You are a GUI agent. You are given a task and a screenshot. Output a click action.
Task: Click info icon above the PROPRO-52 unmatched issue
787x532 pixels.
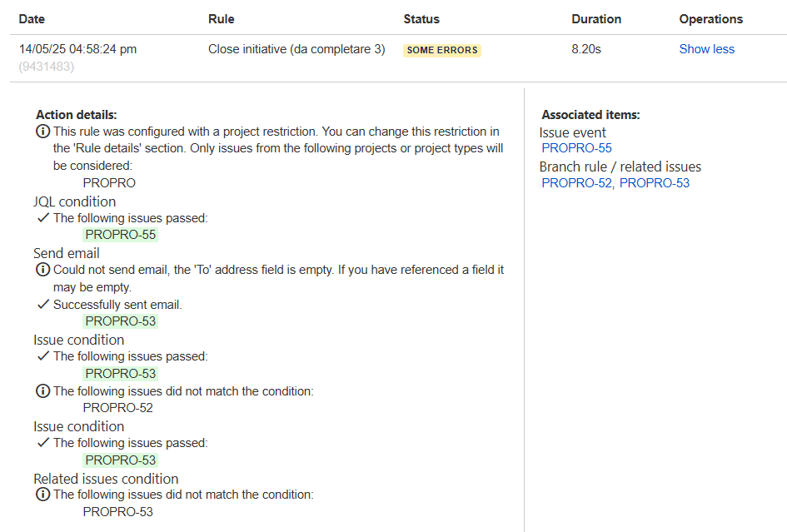(42, 391)
